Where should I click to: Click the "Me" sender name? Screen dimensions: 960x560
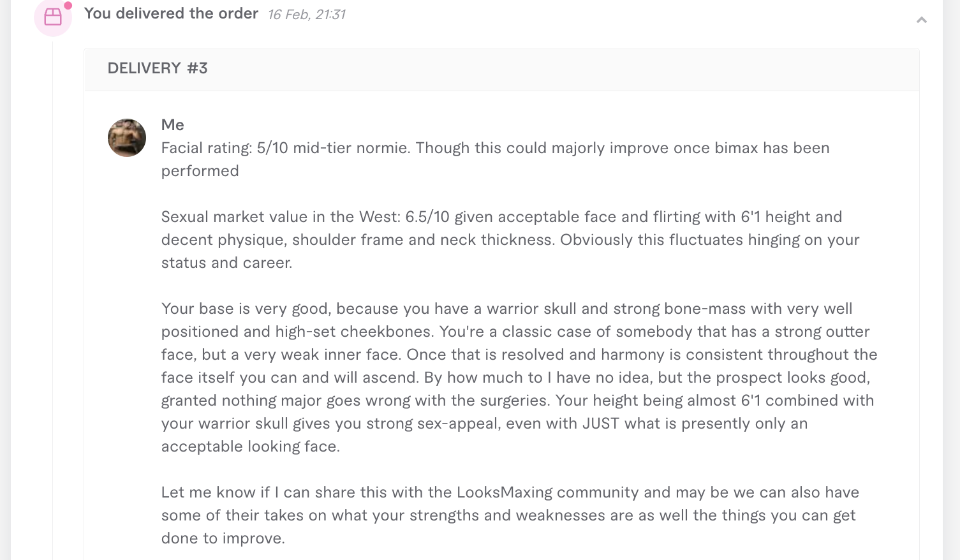point(173,125)
